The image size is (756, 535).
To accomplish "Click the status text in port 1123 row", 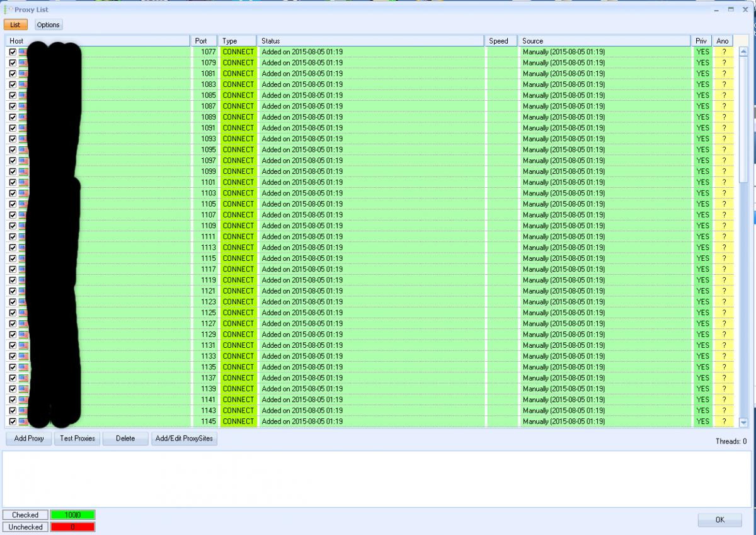I will point(302,302).
